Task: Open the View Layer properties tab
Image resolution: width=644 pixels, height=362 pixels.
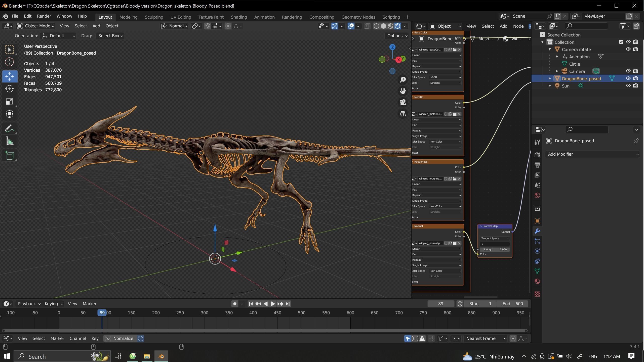Action: point(537,175)
